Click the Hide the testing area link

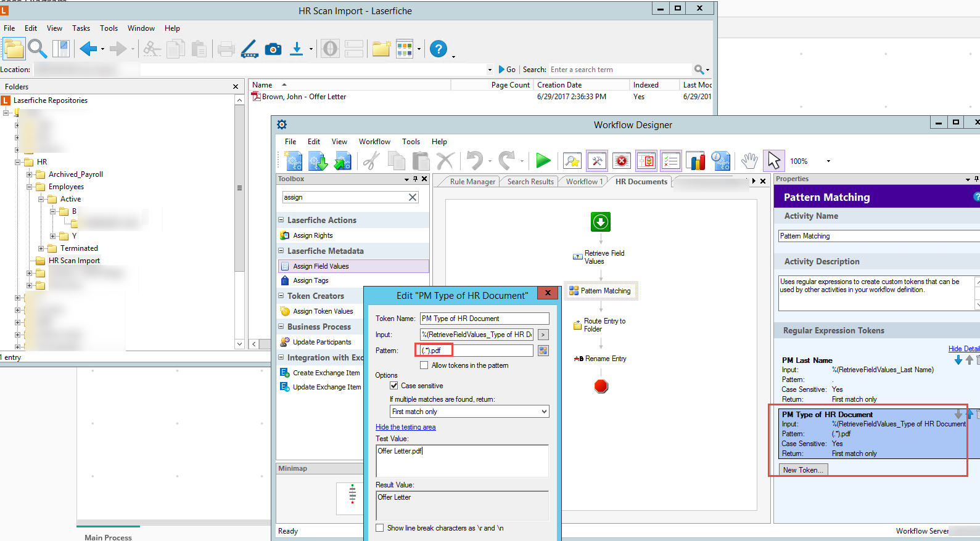point(405,427)
